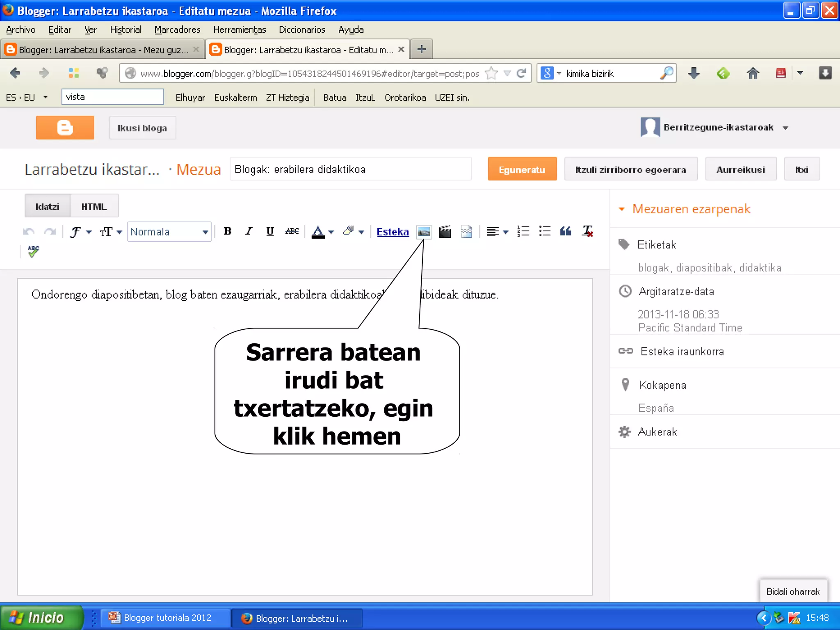Screen dimensions: 840x630
Task: Open the Esteka iraunkorra permalink setting
Action: (682, 352)
